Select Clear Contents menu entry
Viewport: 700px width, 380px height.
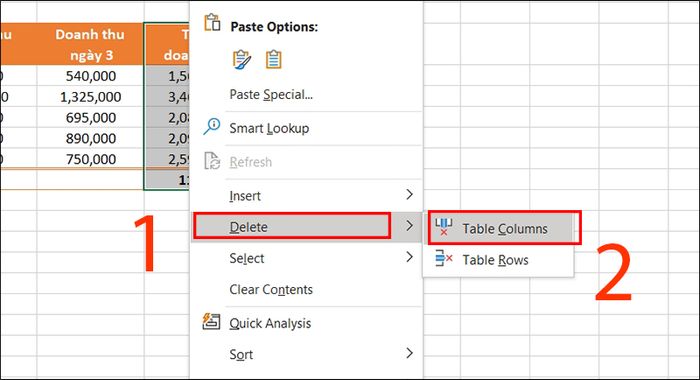click(271, 289)
